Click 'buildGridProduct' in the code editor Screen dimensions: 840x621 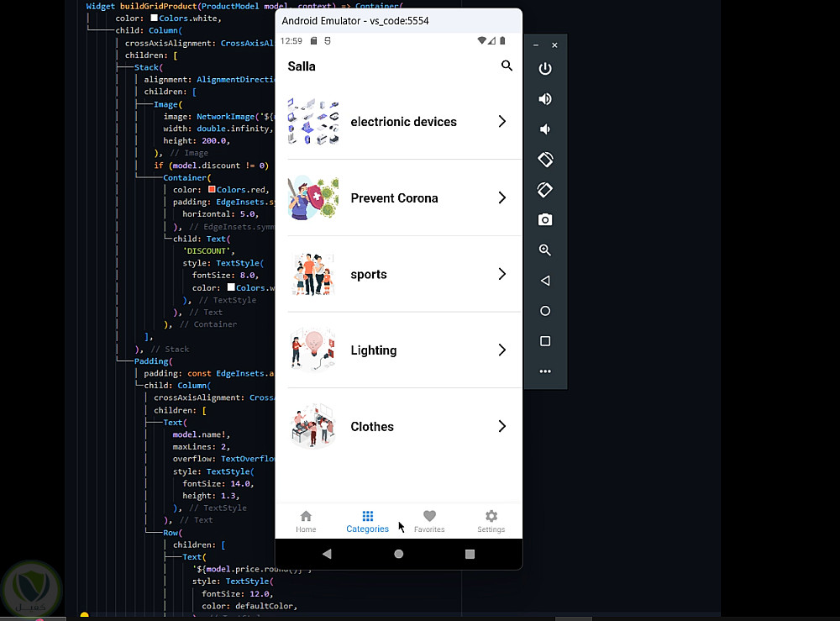tap(158, 7)
